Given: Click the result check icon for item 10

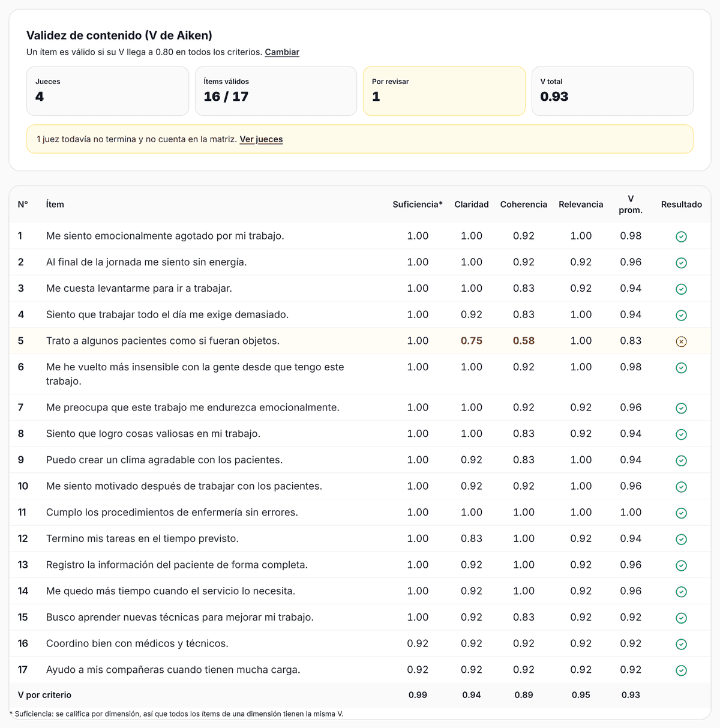Looking at the screenshot, I should [681, 487].
